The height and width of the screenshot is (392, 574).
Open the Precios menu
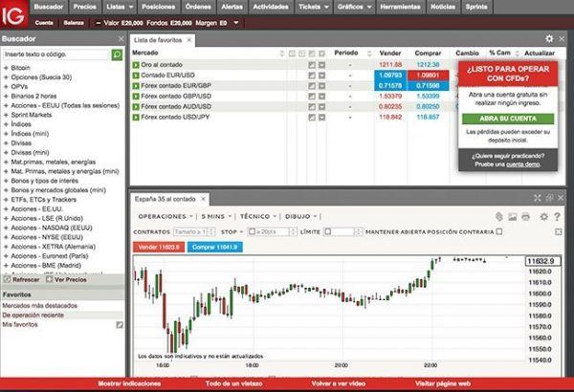click(84, 7)
